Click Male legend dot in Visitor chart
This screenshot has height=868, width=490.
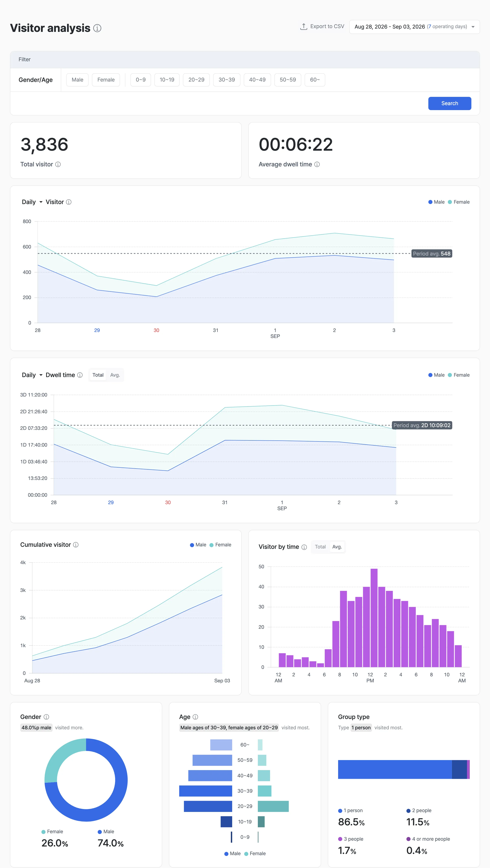(430, 202)
